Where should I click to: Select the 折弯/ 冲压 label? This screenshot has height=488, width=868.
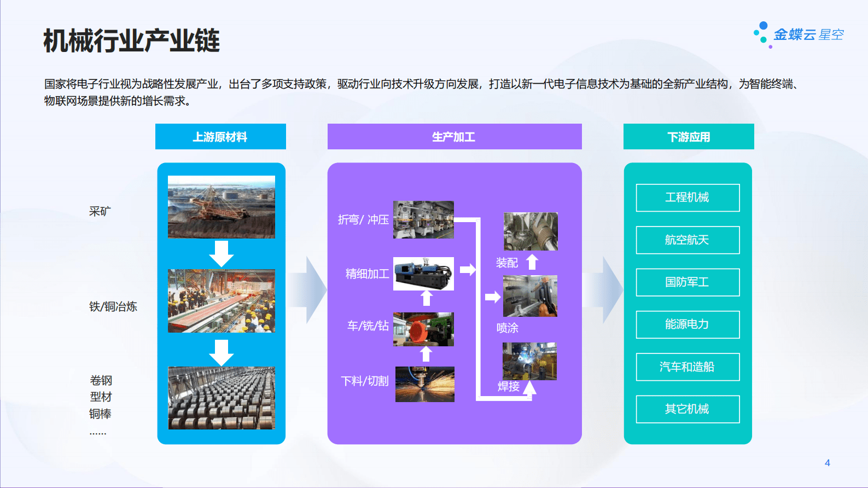click(x=364, y=220)
